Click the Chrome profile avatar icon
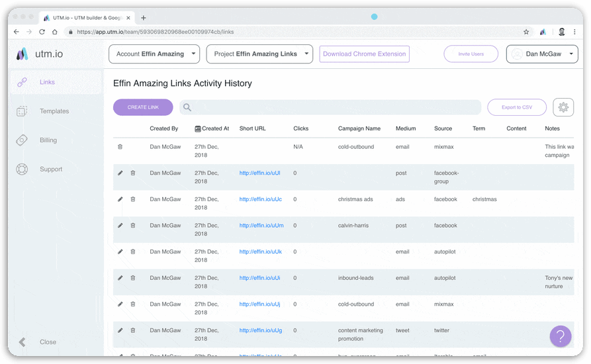 [562, 32]
